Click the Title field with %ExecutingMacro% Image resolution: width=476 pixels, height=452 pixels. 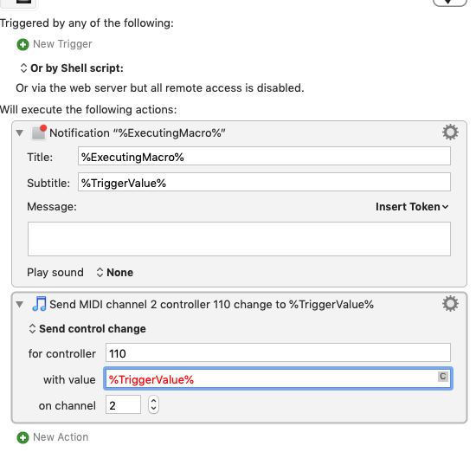coord(264,156)
